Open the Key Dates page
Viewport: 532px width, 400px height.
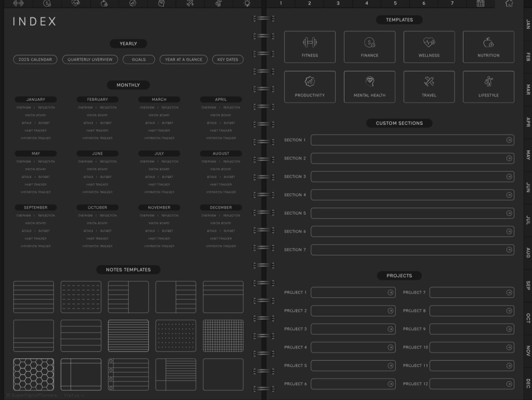coord(228,59)
